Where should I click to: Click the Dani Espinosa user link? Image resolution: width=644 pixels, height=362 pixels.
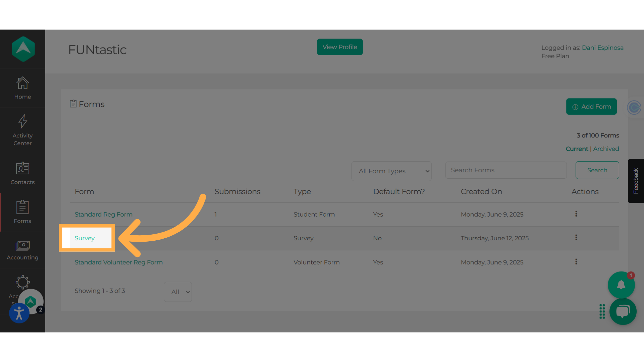tap(602, 48)
